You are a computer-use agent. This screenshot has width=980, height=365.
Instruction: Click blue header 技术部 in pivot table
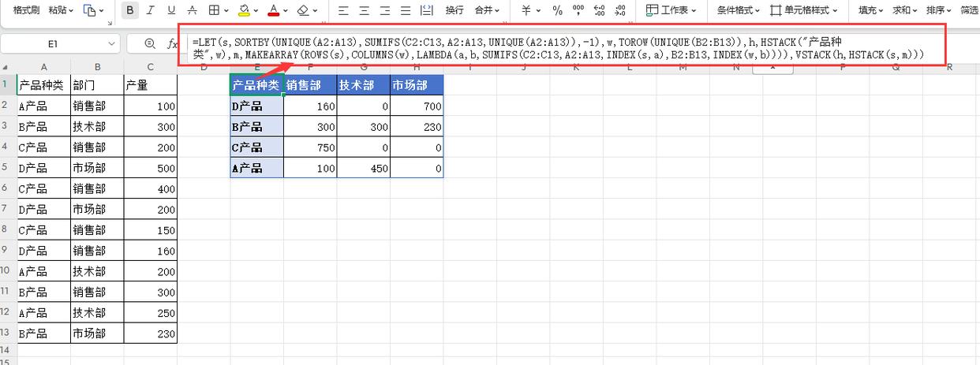363,85
